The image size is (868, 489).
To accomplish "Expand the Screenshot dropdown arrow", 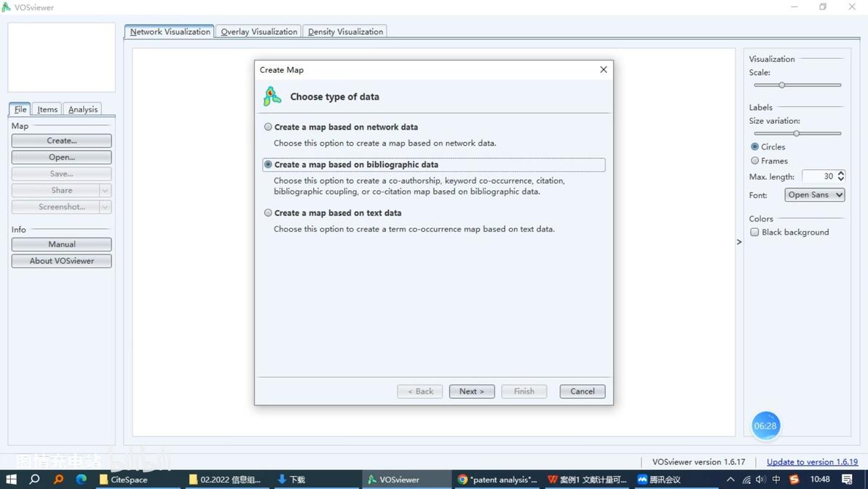I will click(x=105, y=207).
